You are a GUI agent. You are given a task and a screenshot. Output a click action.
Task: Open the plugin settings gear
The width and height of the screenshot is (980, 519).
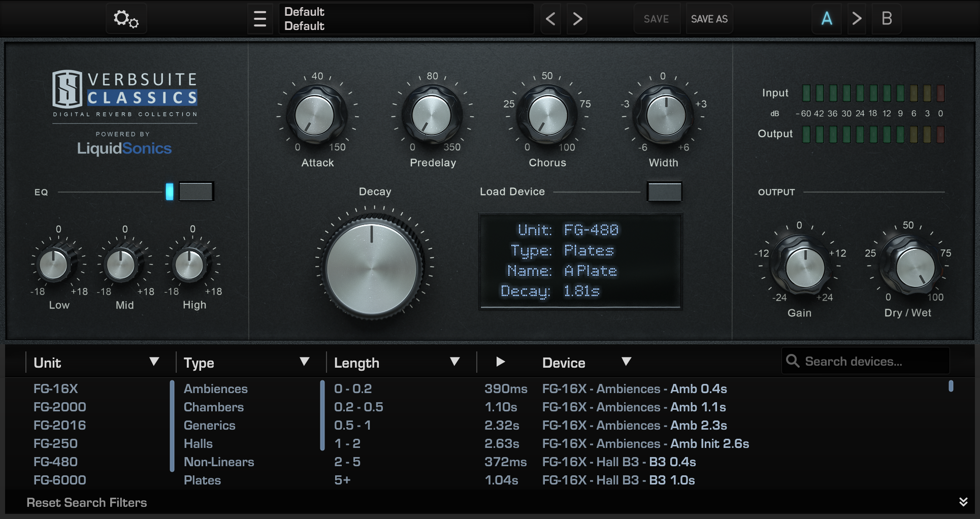point(125,18)
